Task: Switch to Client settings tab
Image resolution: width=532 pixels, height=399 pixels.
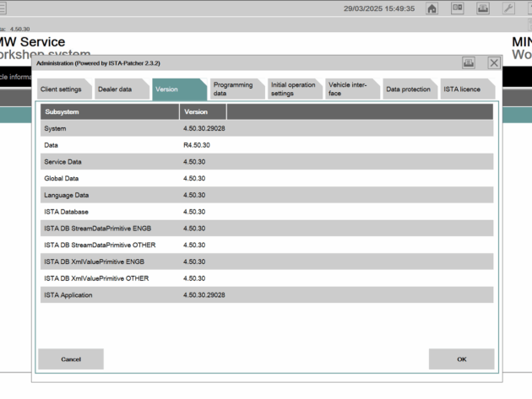Action: coord(64,89)
